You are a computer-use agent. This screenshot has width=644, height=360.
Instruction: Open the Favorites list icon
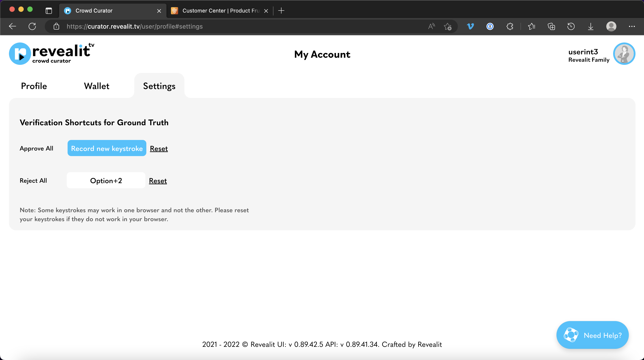pyautogui.click(x=531, y=26)
